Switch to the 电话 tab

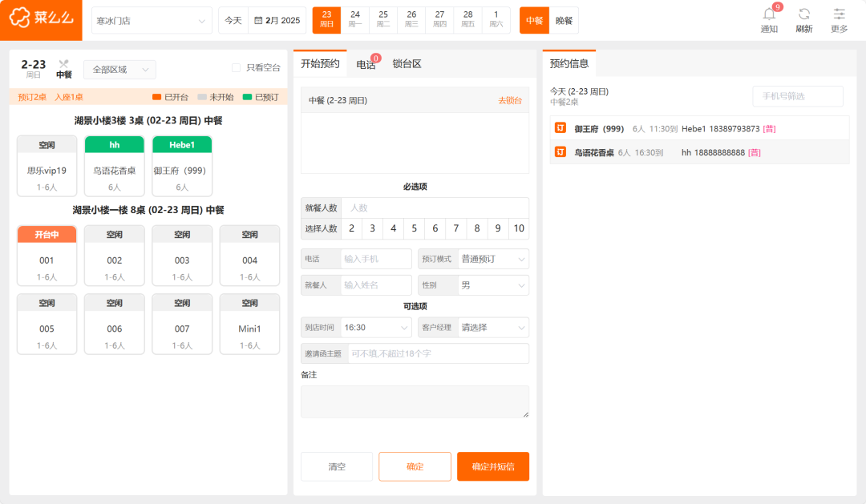pos(366,65)
